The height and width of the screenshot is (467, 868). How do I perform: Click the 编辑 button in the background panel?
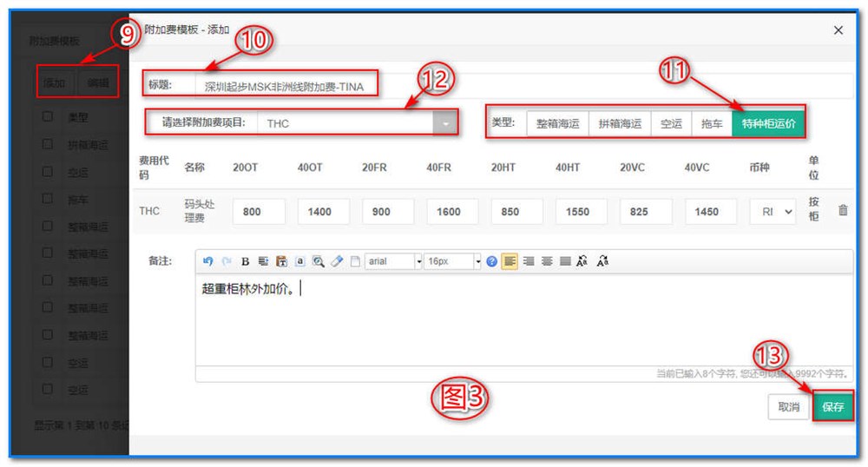tap(98, 83)
